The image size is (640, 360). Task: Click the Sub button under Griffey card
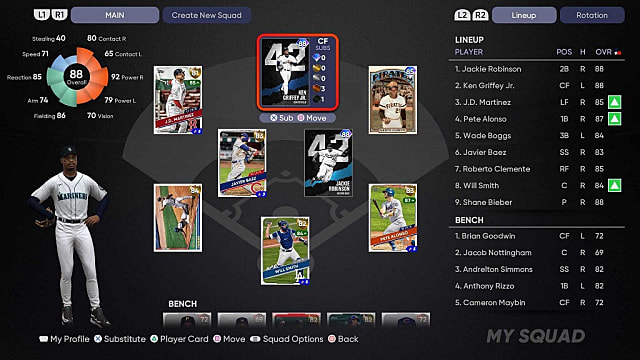tap(282, 118)
